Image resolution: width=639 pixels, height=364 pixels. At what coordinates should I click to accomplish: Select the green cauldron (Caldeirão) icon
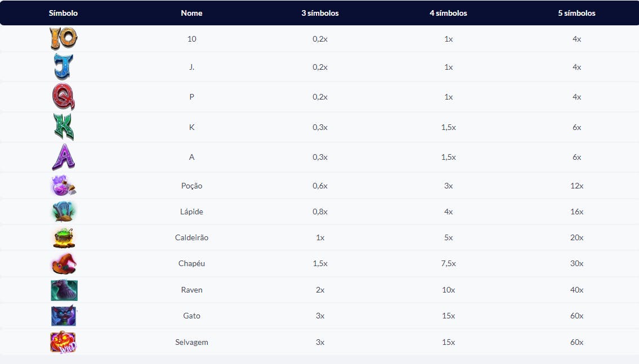pos(64,238)
